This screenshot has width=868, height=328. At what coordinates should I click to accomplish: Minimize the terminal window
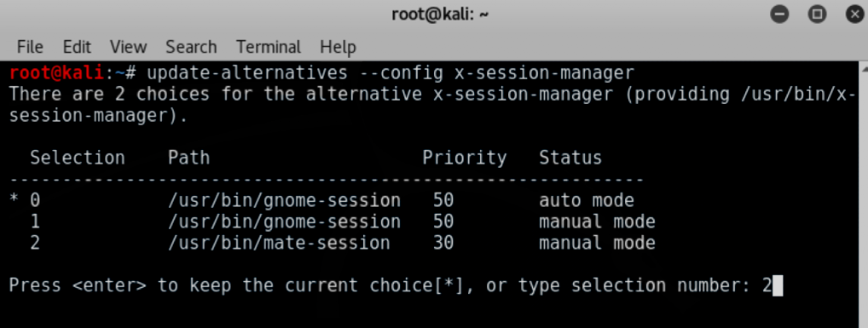[x=779, y=14]
